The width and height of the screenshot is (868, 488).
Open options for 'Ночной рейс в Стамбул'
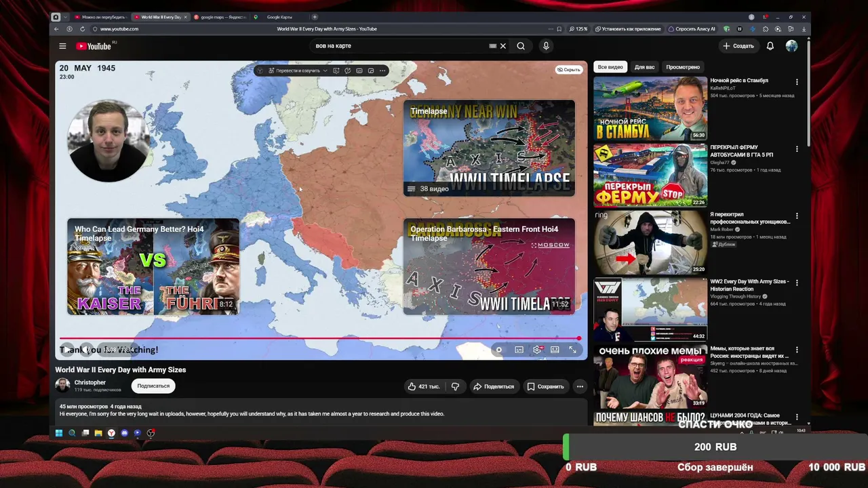coord(797,82)
